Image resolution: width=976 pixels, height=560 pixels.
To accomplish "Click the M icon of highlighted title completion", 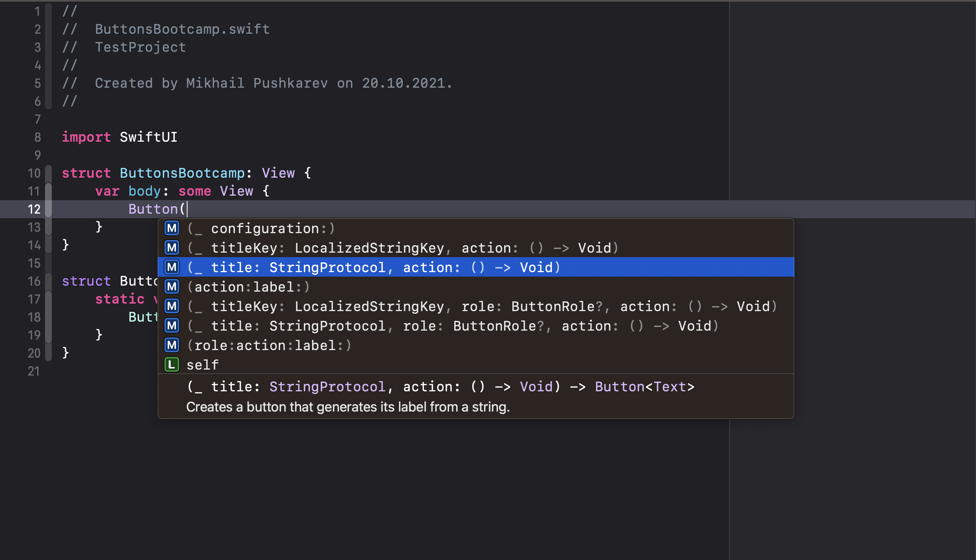I will 172,267.
